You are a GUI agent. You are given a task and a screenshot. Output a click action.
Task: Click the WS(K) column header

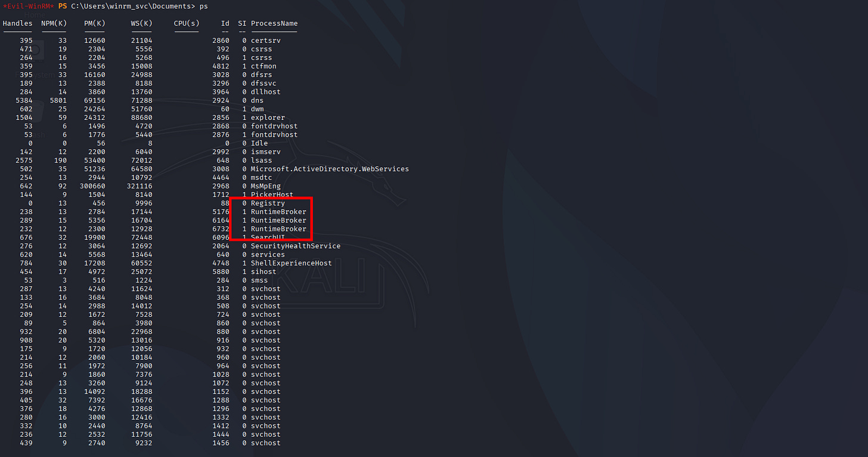[141, 23]
